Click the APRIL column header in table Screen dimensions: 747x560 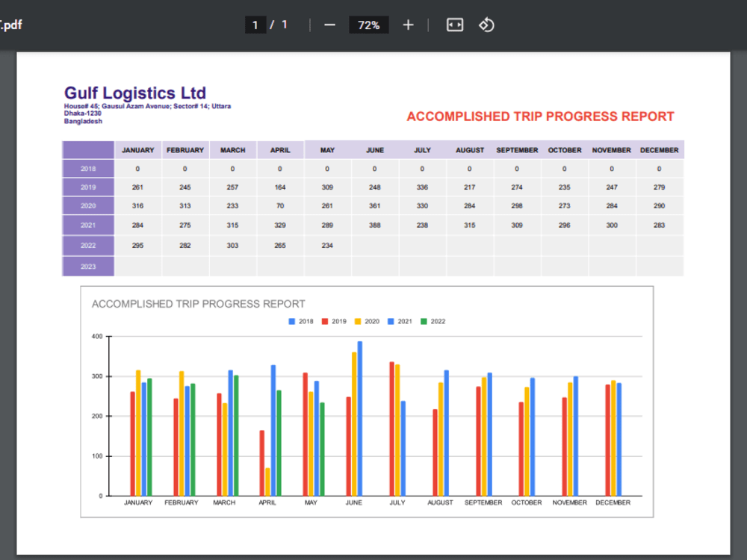[x=280, y=150]
